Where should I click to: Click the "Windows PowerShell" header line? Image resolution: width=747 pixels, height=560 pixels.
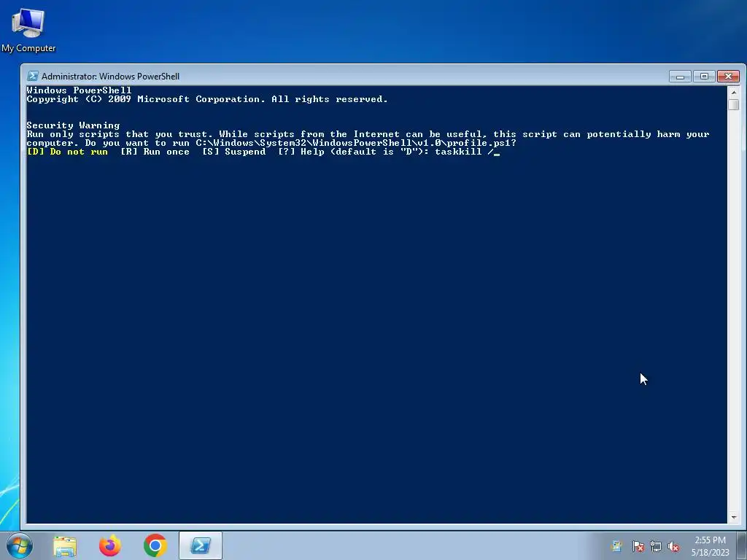click(79, 90)
